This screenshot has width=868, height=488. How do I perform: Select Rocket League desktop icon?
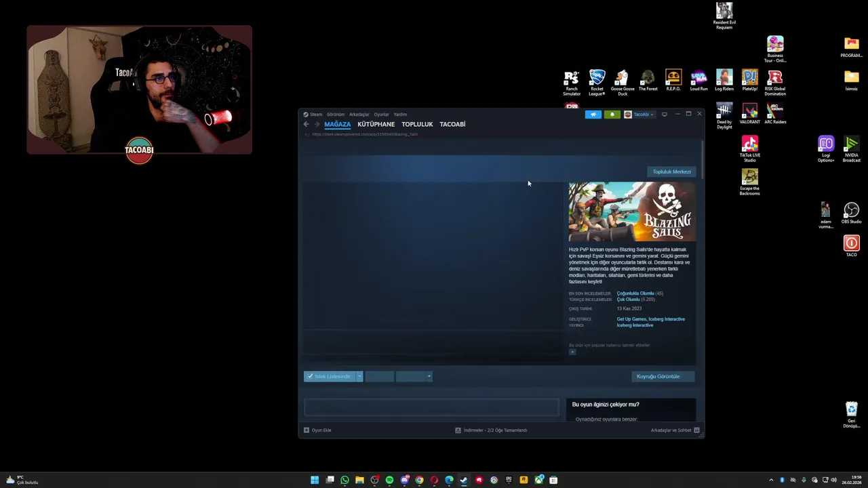point(597,83)
